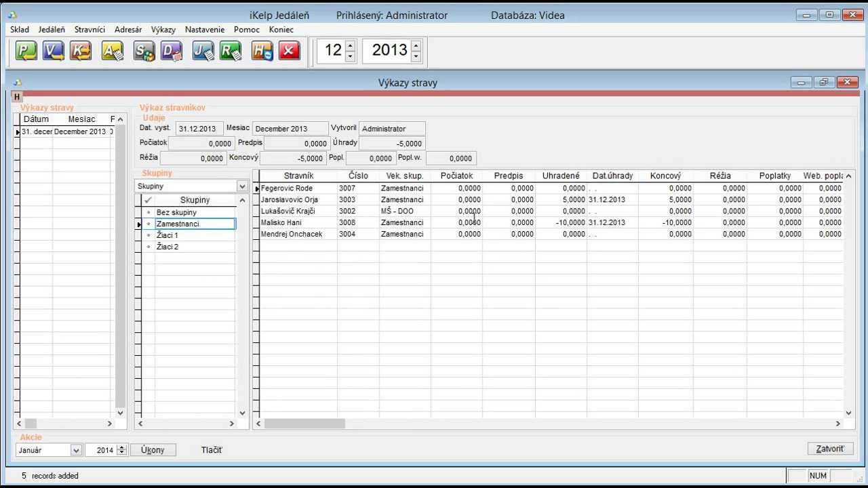Click the Tlačiť button
Screen dimensions: 868x488
(212, 450)
